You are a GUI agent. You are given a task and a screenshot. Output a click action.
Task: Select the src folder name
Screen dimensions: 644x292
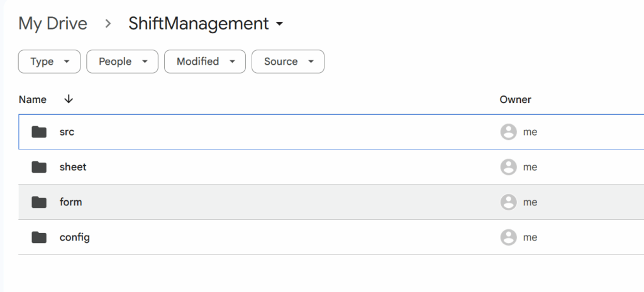(x=67, y=132)
